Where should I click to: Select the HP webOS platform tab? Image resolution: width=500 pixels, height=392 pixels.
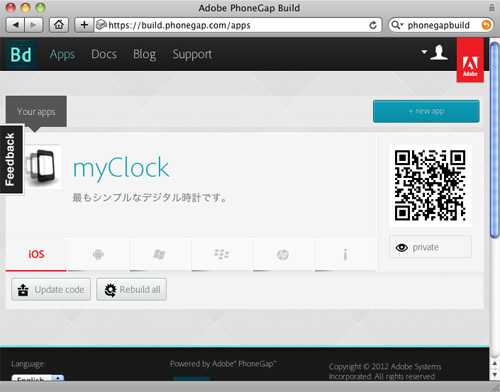click(x=283, y=254)
